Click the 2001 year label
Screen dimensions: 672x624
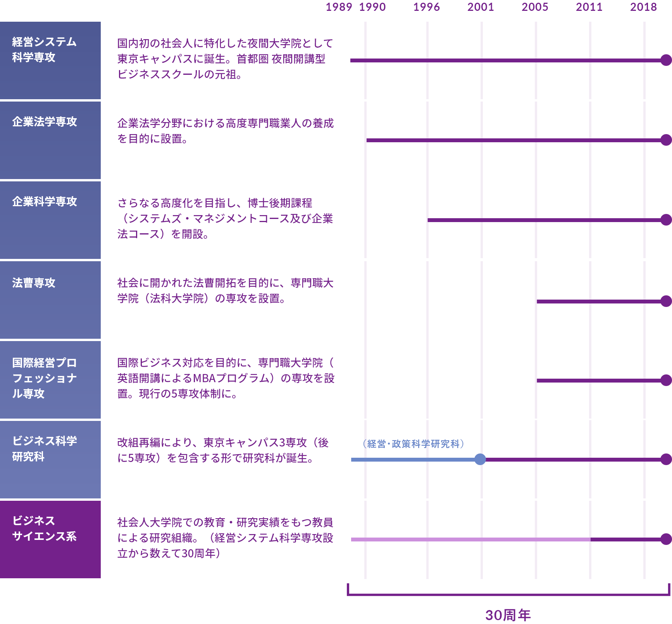[x=481, y=7]
